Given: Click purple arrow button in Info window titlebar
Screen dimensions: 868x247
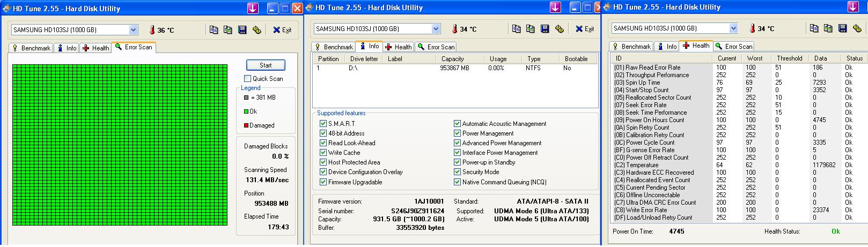Looking at the screenshot, I should (556, 7).
